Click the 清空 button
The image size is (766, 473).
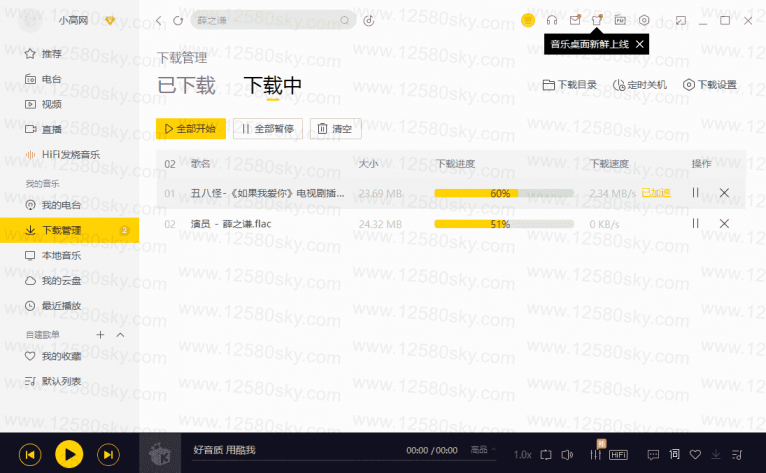tap(336, 129)
